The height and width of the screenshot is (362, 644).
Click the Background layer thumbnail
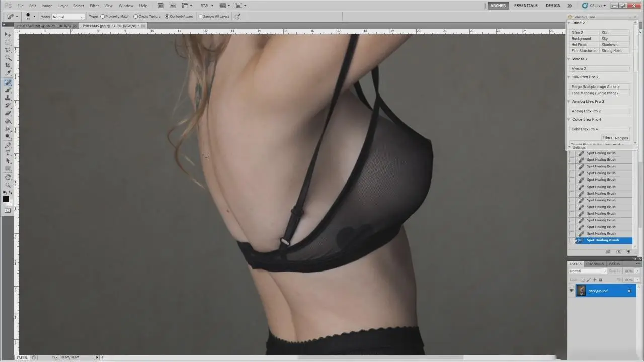581,291
